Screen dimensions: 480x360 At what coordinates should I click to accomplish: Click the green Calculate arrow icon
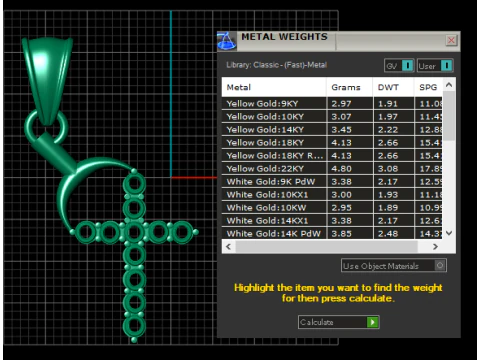(373, 322)
